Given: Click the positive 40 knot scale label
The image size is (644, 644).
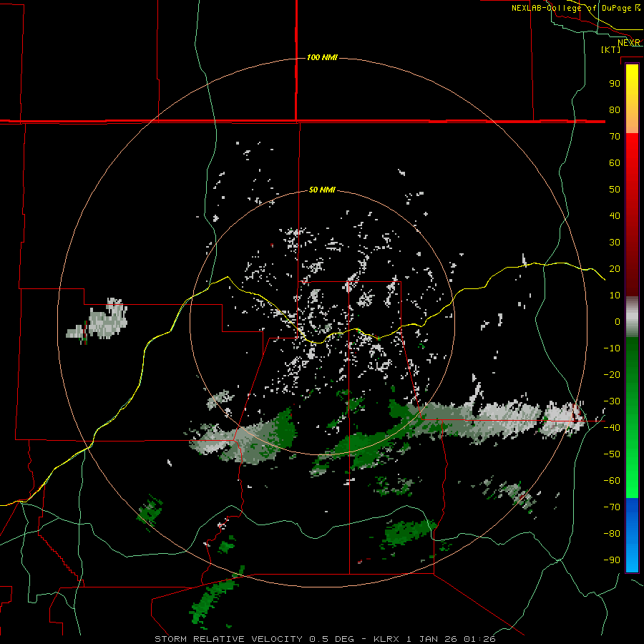Looking at the screenshot, I should [615, 216].
